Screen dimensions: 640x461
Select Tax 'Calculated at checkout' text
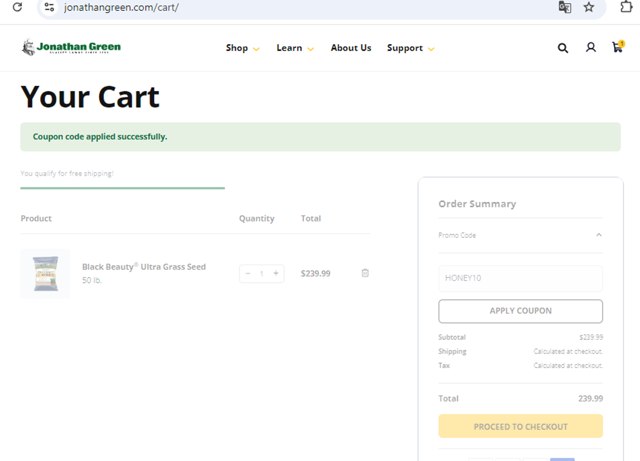pyautogui.click(x=568, y=365)
